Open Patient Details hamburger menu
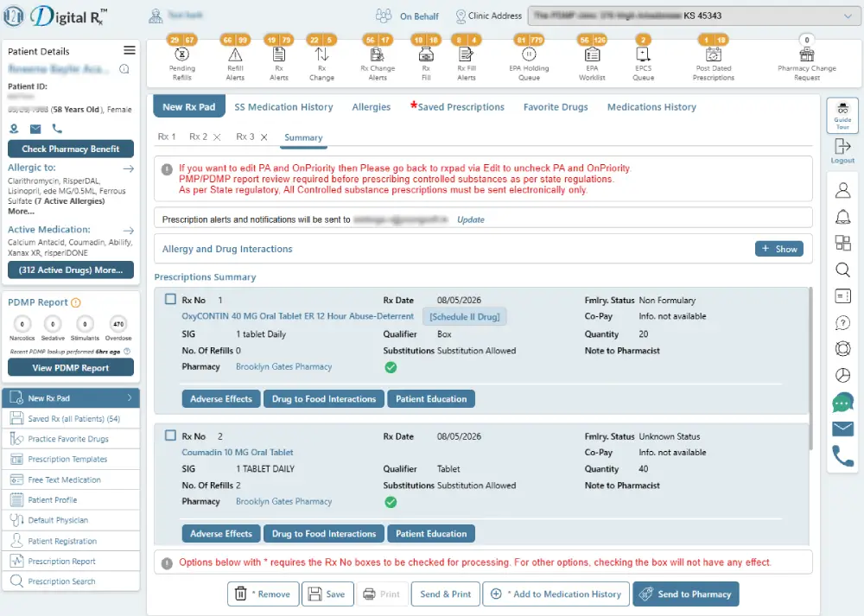 click(x=130, y=51)
